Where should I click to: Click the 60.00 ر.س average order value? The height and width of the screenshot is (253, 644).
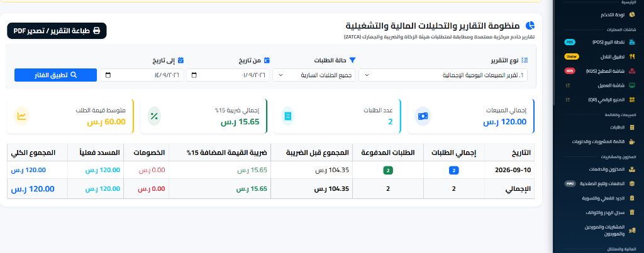(106, 121)
